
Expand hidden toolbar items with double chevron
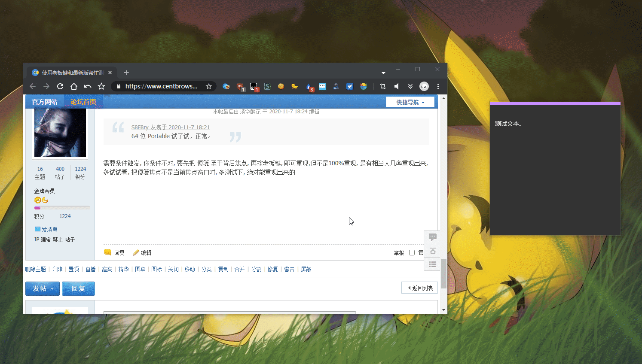(x=410, y=86)
